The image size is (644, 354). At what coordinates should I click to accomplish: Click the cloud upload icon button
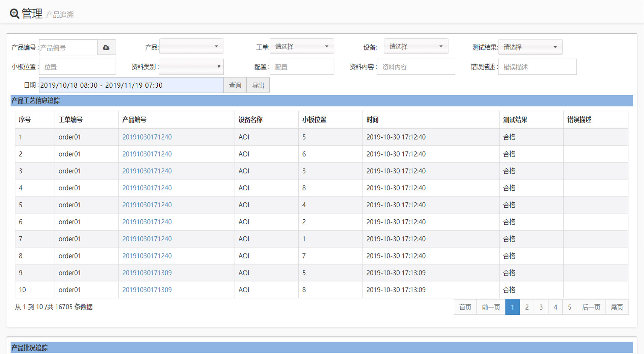click(x=106, y=47)
